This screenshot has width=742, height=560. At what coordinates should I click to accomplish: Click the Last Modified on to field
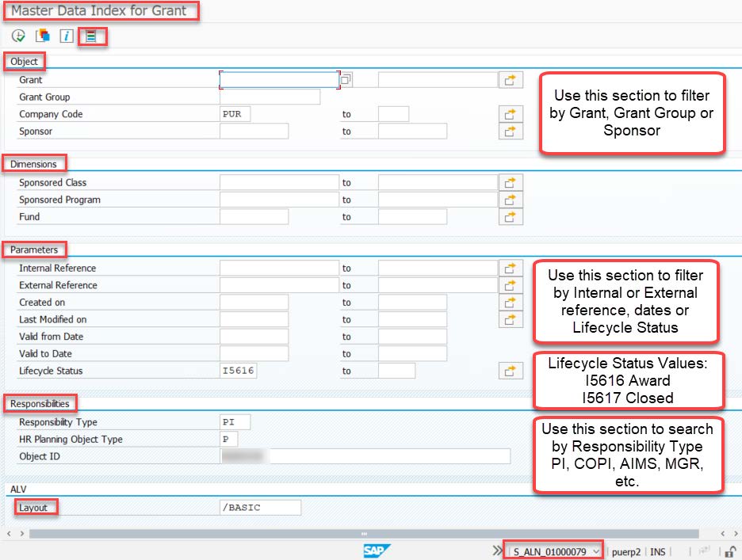click(413, 319)
